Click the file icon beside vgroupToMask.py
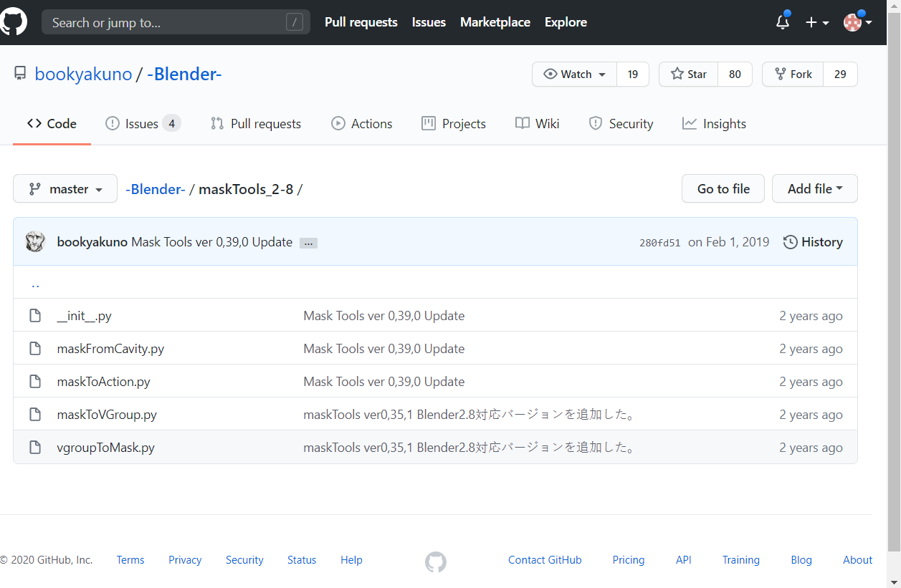Viewport: 901px width, 588px height. (x=34, y=448)
